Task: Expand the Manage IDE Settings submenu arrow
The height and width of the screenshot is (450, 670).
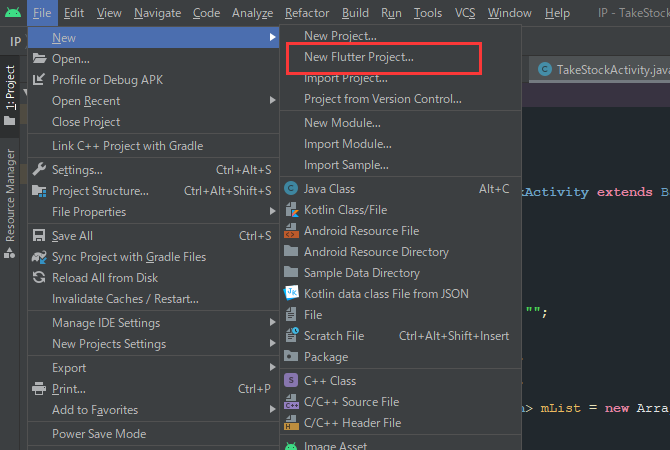Action: pyautogui.click(x=272, y=322)
